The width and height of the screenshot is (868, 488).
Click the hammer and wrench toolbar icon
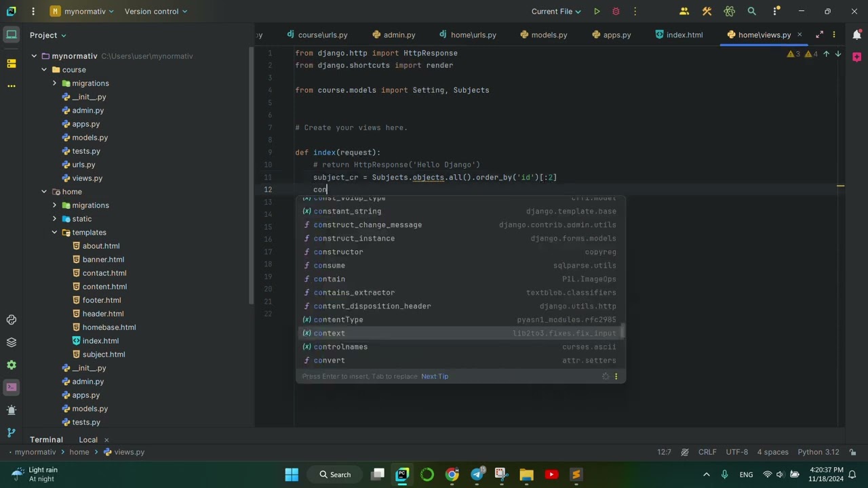click(707, 12)
